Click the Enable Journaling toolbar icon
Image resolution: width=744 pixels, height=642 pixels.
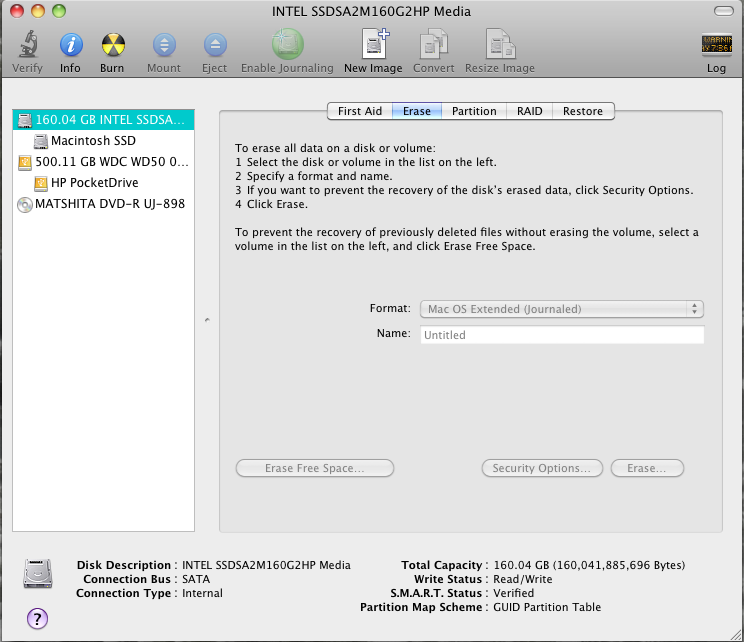pos(288,44)
